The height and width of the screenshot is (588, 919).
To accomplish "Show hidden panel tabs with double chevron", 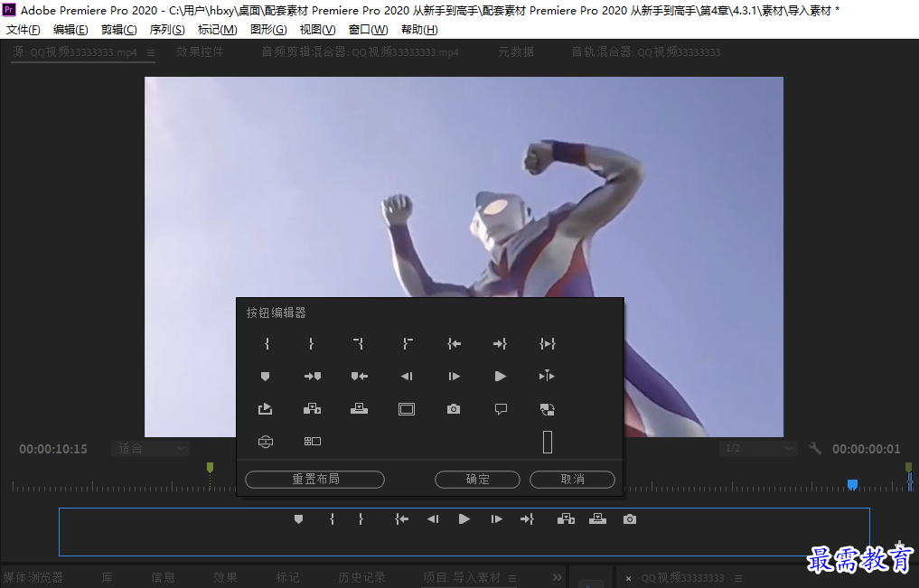I will 557,578.
